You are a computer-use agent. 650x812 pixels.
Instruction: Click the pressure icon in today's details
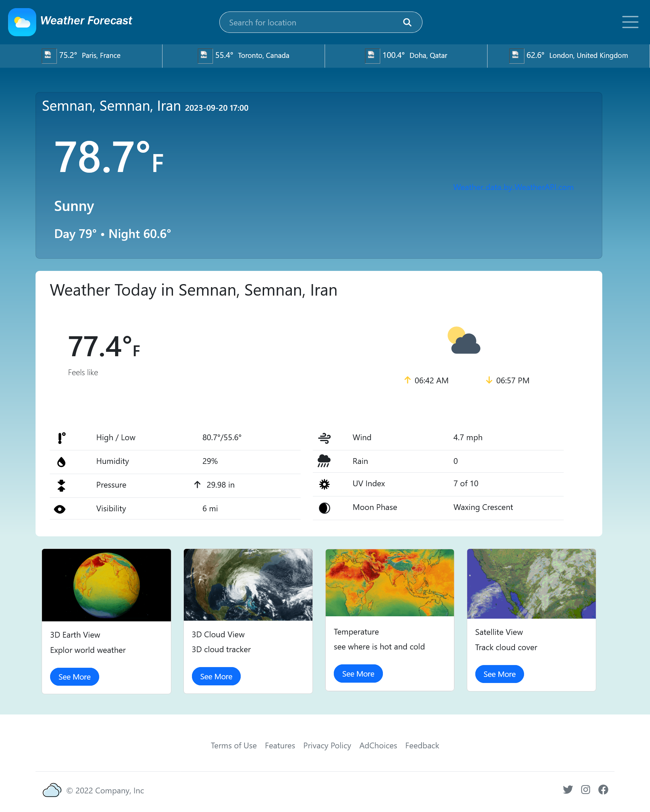pos(61,485)
